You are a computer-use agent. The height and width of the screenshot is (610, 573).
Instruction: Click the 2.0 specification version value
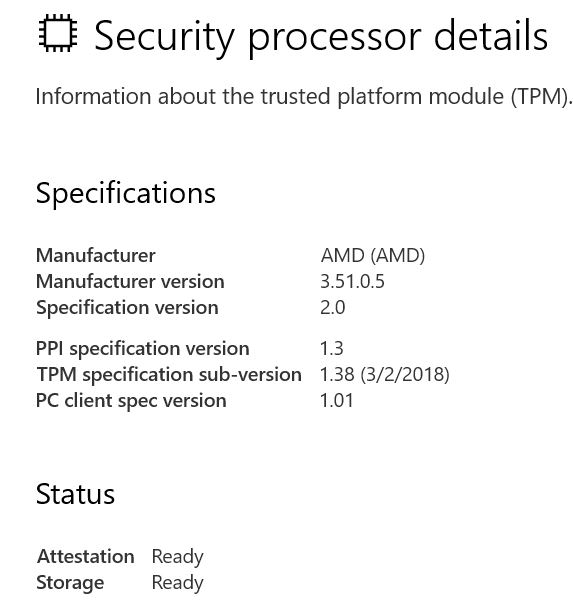[333, 307]
